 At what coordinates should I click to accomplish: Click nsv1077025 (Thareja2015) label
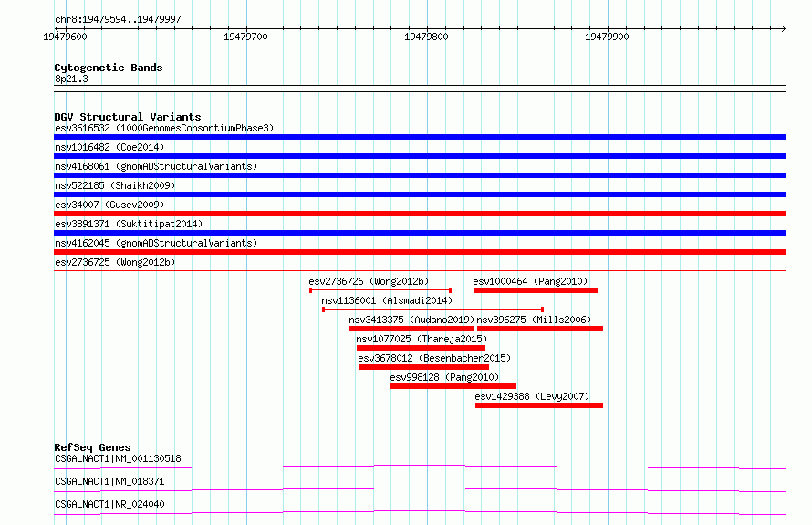tap(422, 339)
